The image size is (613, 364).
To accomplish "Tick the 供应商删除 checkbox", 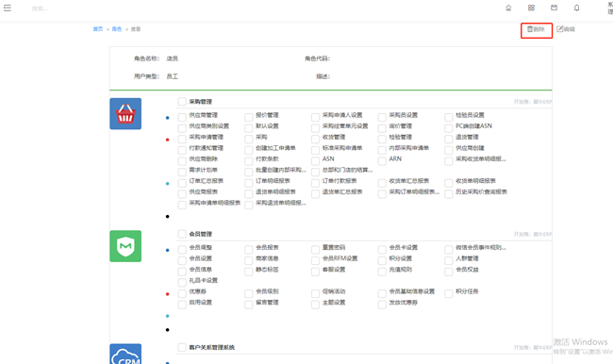I will tap(182, 160).
